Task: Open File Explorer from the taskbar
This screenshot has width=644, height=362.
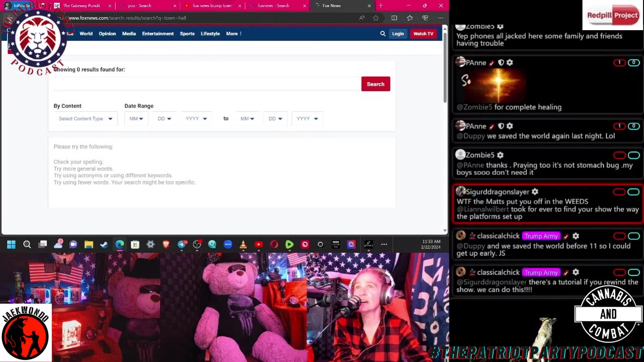Action: coord(89,244)
